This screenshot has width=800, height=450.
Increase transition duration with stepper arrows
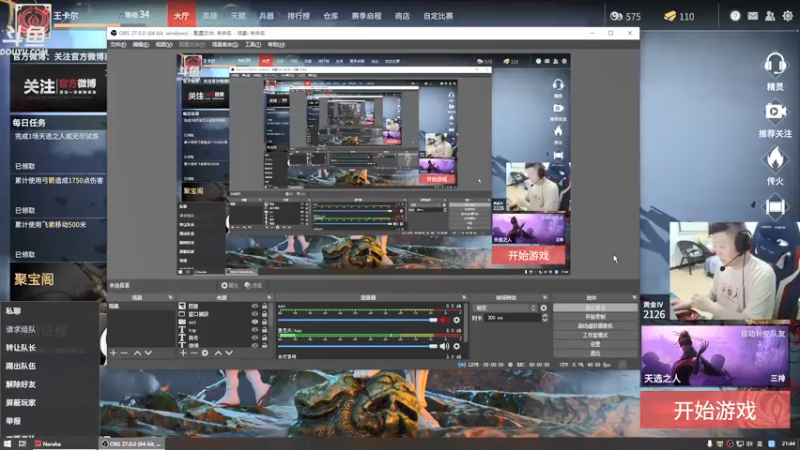click(544, 316)
